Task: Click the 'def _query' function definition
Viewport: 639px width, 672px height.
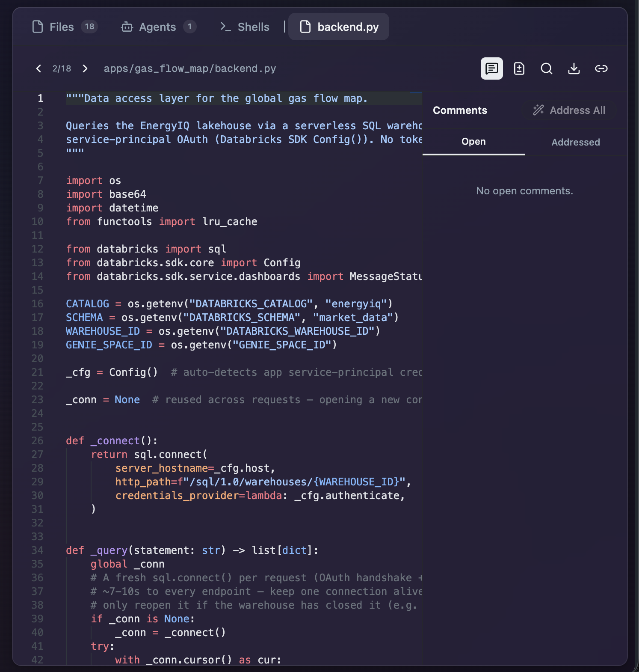Action: click(x=192, y=550)
